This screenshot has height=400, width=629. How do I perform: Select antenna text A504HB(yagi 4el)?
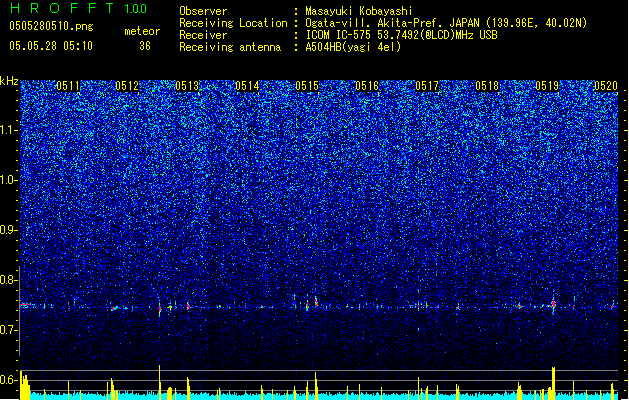tap(353, 47)
